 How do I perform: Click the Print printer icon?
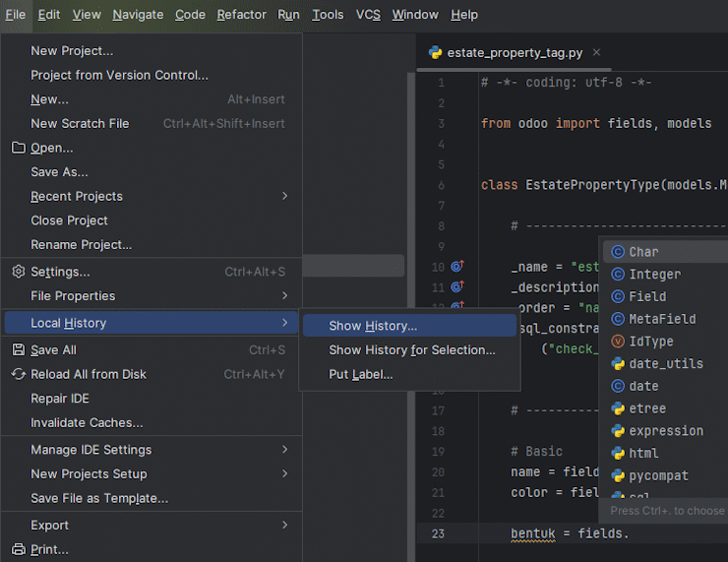tap(18, 549)
